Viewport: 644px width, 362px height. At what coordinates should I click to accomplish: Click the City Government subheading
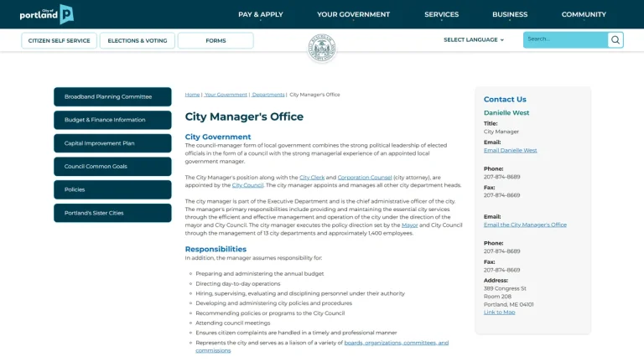coord(218,137)
